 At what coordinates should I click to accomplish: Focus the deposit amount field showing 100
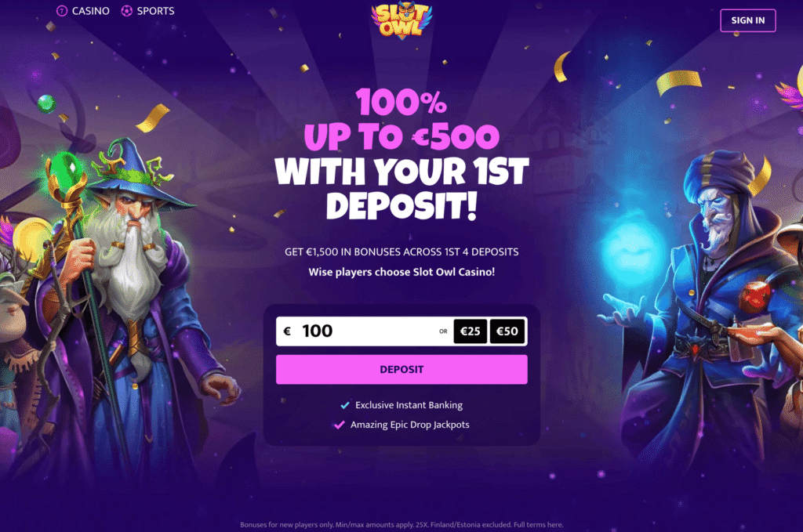point(358,331)
